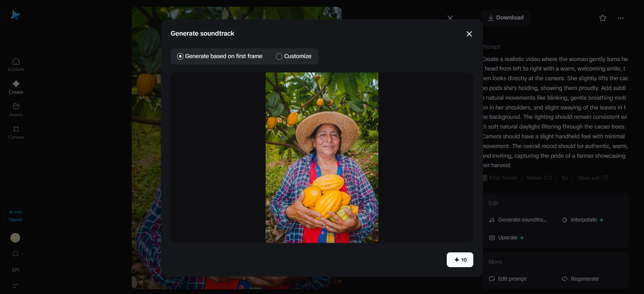Click the More section heading
The image size is (644, 294).
click(495, 262)
